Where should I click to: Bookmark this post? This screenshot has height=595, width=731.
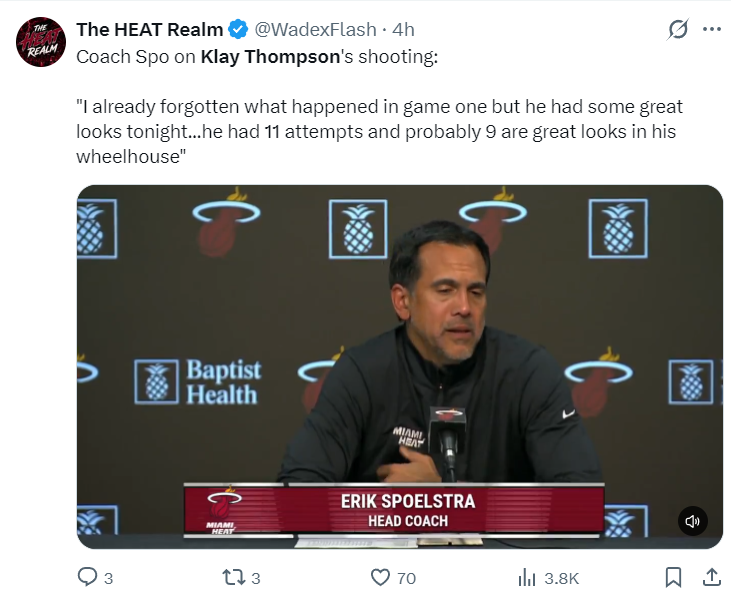point(673,577)
